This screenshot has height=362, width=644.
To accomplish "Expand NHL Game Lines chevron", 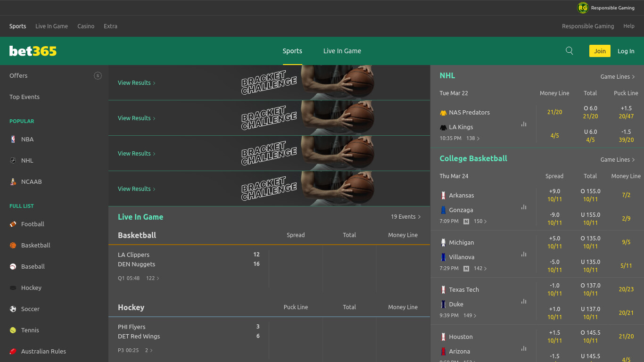I will 633,77.
